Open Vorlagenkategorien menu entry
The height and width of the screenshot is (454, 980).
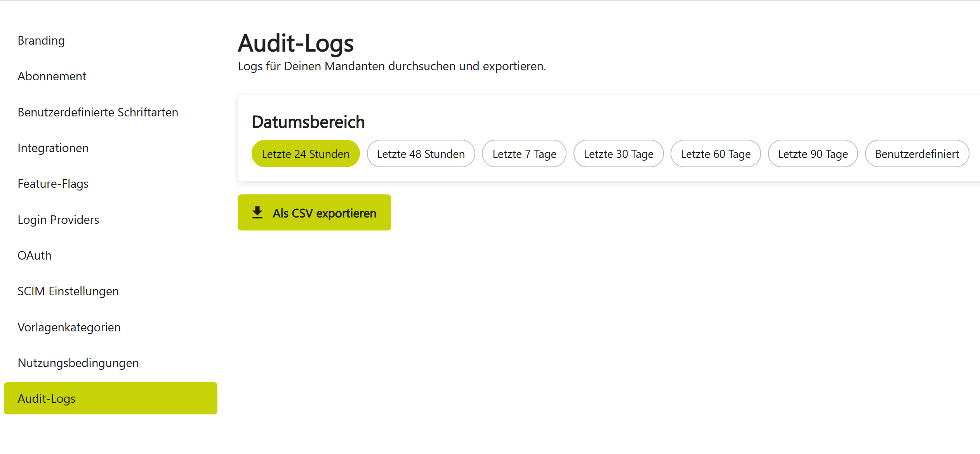tap(69, 327)
